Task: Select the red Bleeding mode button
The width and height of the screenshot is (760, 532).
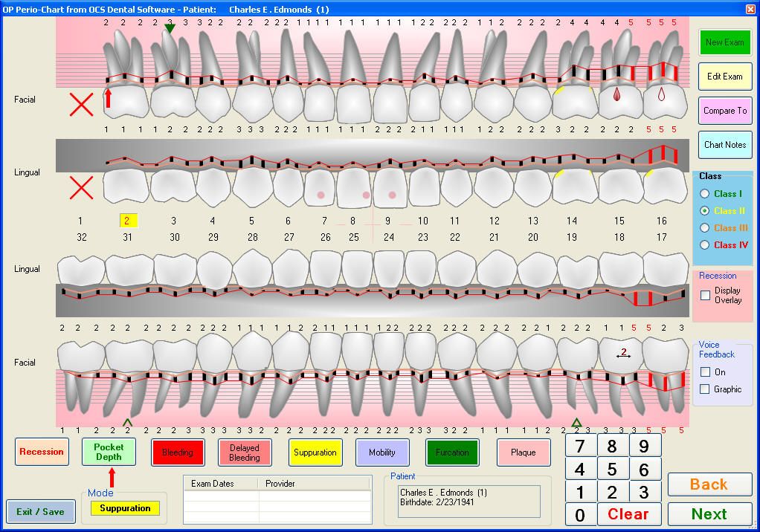Action: (x=178, y=452)
